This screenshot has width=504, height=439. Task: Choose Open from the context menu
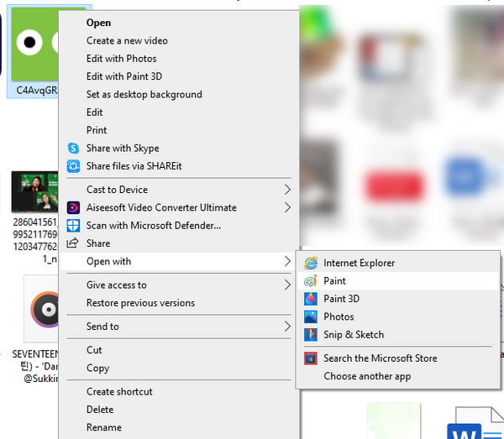tap(180, 23)
